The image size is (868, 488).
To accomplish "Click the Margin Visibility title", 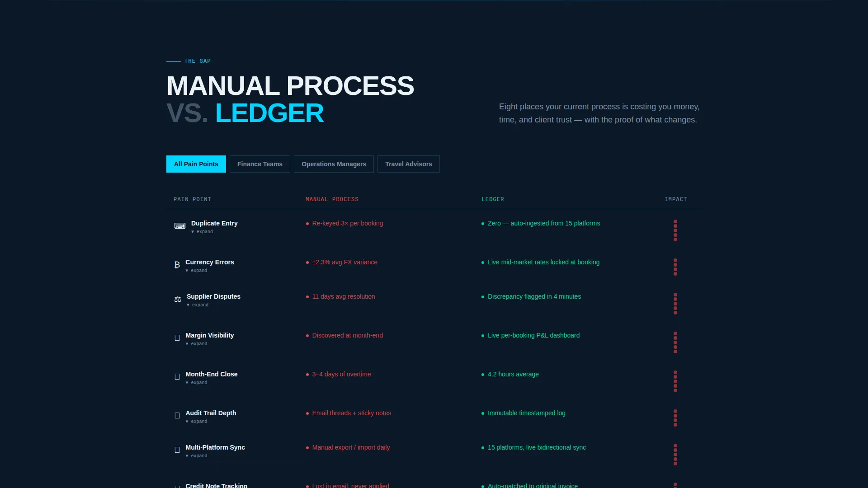I will pyautogui.click(x=210, y=335).
